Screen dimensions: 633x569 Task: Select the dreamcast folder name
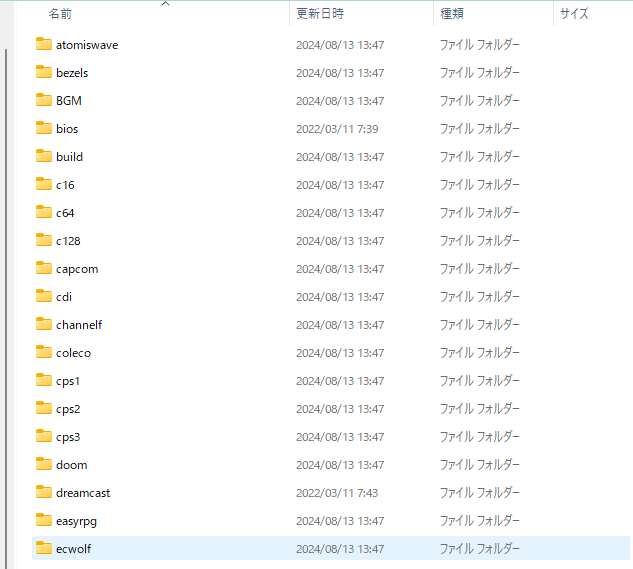(x=83, y=493)
